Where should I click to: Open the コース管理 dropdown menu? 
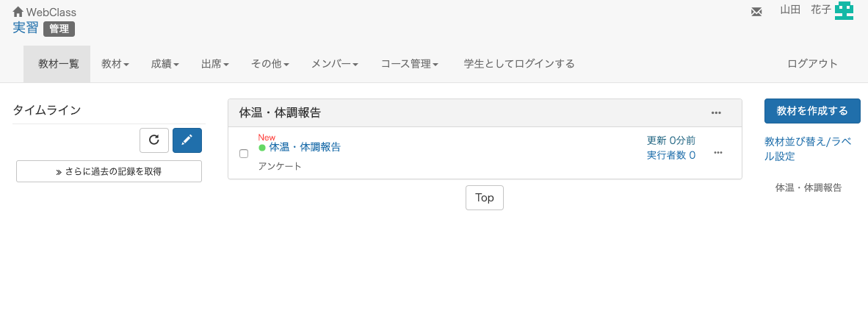[x=410, y=64]
